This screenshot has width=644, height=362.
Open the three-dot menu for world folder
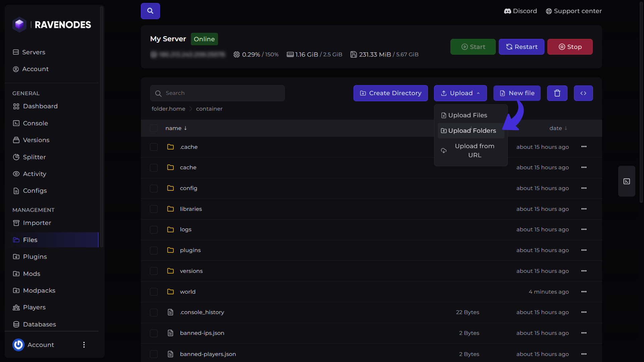584,292
